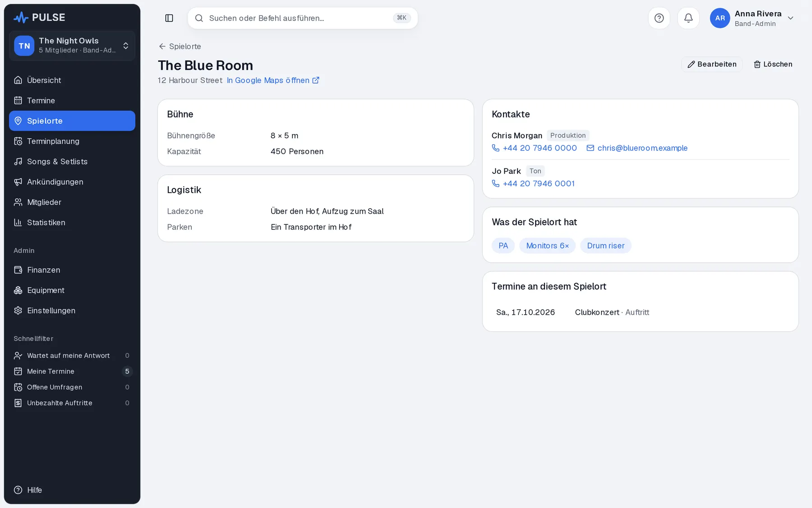Click the Monitors 6× tag
The image size is (812, 508).
coord(548,246)
